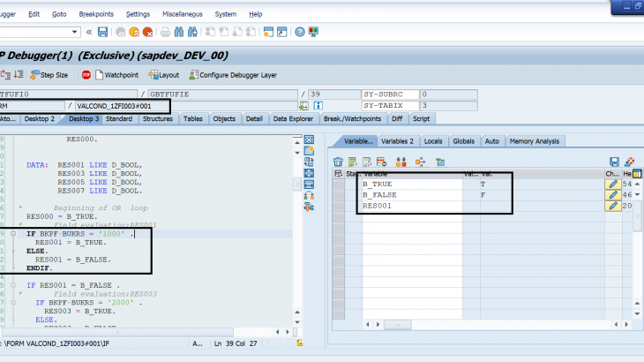Click the blue info icon next to VALCOND field
Image resolution: width=644 pixels, height=362 pixels.
318,106
